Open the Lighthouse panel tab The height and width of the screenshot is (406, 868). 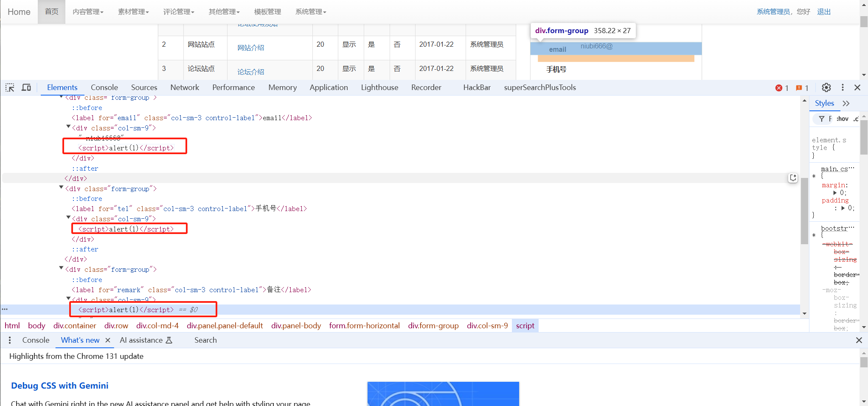click(x=379, y=87)
